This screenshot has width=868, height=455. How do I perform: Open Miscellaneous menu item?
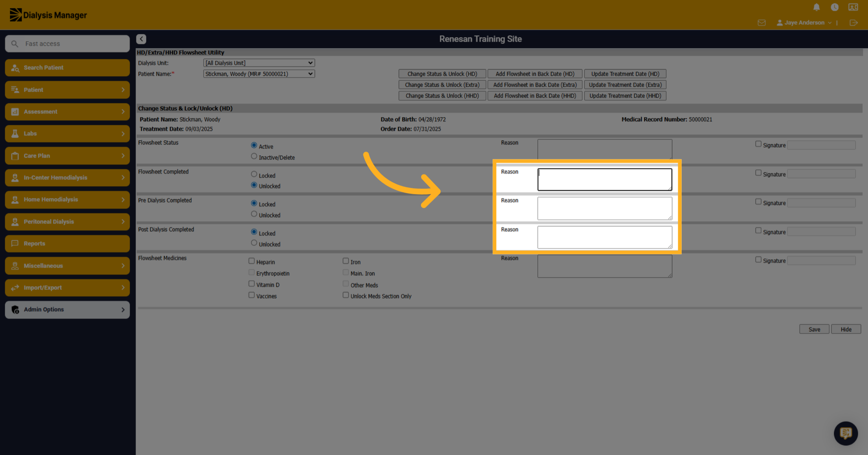pos(67,266)
